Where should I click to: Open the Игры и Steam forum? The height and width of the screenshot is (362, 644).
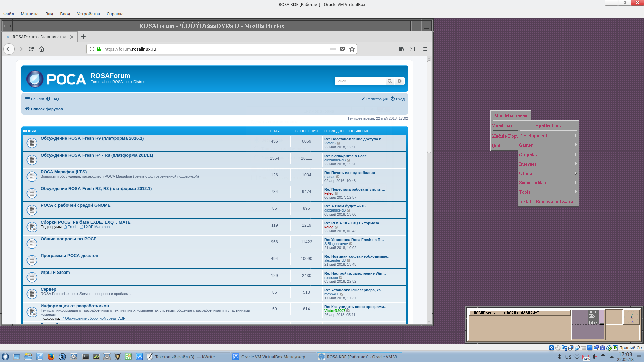55,273
